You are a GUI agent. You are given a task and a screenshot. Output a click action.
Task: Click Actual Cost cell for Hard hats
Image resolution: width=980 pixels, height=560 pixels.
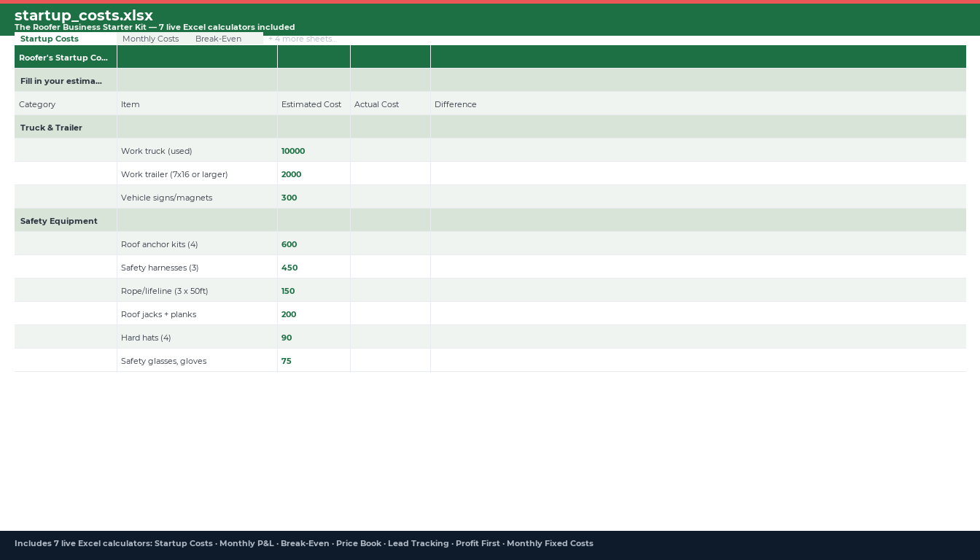pyautogui.click(x=390, y=337)
